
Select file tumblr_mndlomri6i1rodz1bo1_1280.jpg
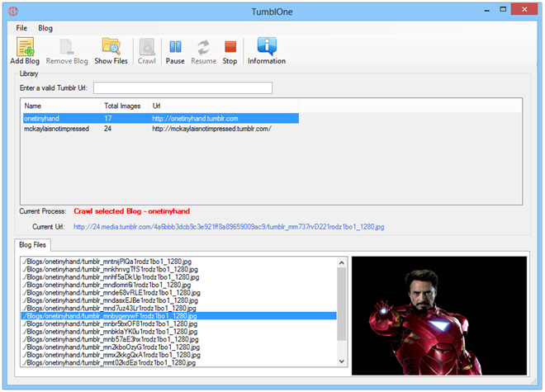[x=178, y=285]
